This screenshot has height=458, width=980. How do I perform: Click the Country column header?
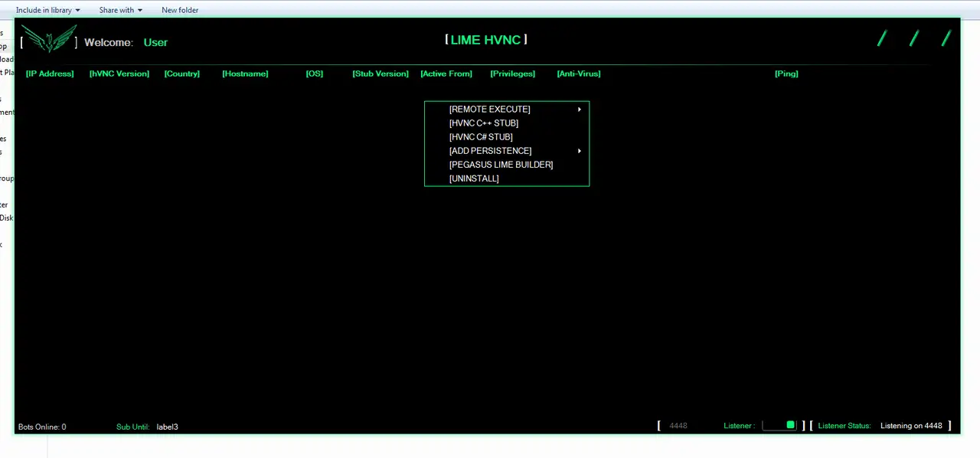pos(181,74)
